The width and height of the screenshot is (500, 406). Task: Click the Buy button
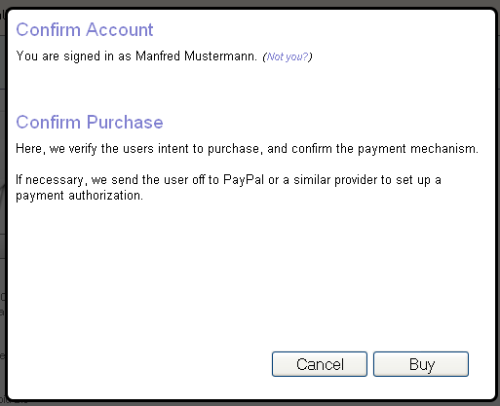pos(421,364)
